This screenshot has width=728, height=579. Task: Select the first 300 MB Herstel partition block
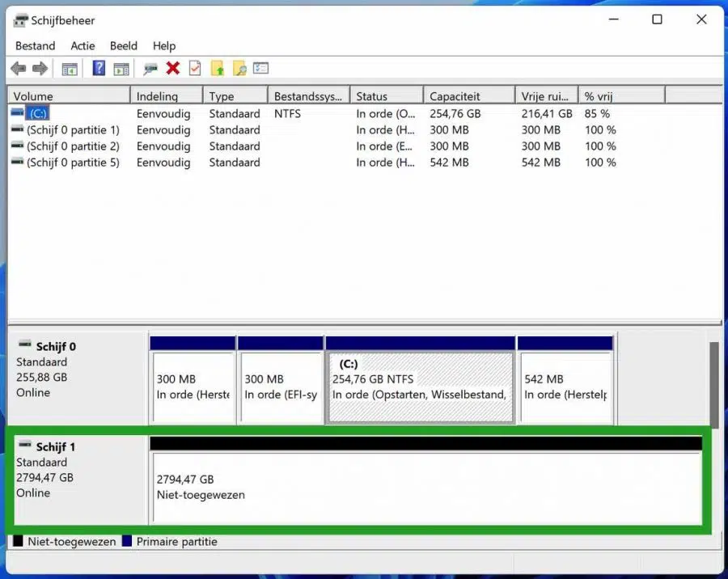[x=193, y=380]
